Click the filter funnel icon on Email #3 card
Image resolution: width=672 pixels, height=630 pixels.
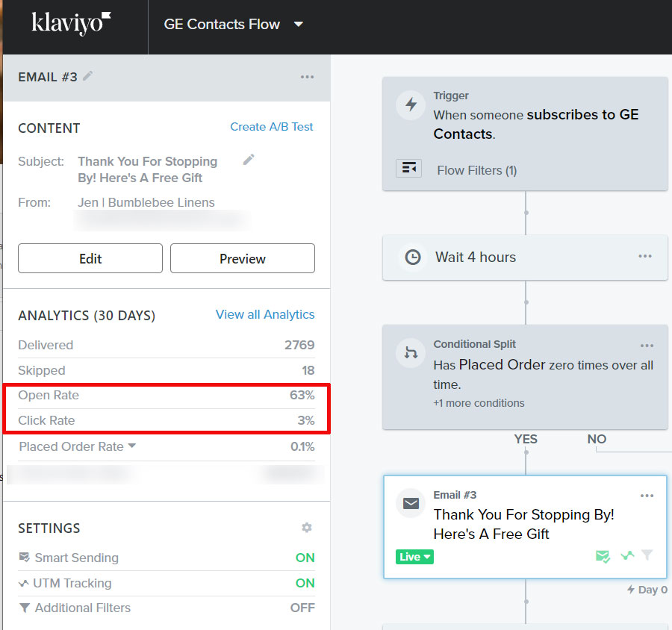click(x=647, y=555)
